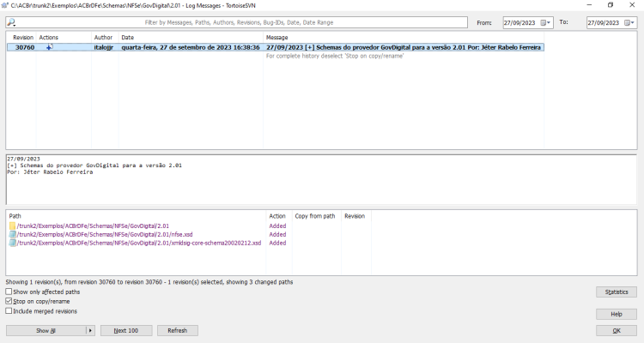The width and height of the screenshot is (644, 343).
Task: Click the filter search magnifier icon
Action: [x=11, y=22]
